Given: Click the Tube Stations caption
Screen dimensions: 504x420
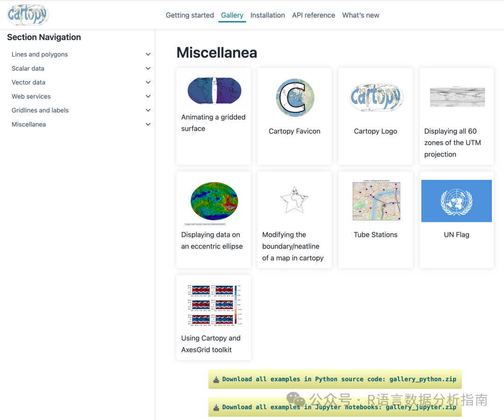Looking at the screenshot, I should 375,235.
